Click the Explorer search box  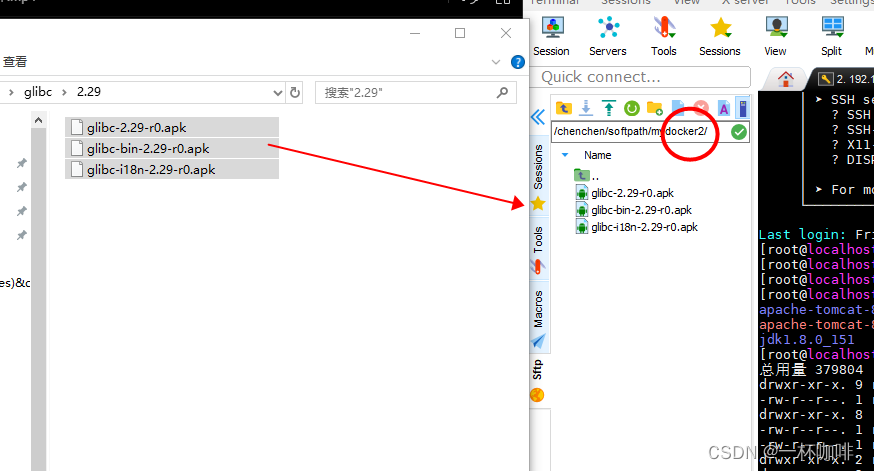click(x=416, y=93)
